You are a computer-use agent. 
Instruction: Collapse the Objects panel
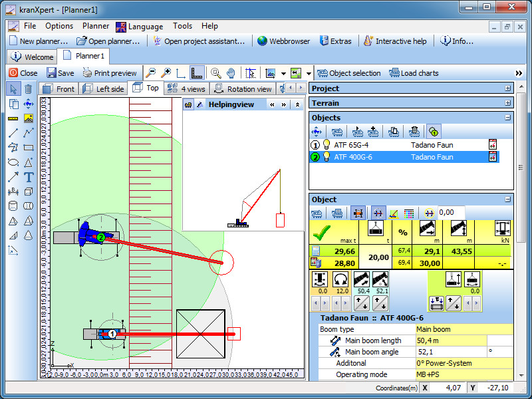coord(508,118)
